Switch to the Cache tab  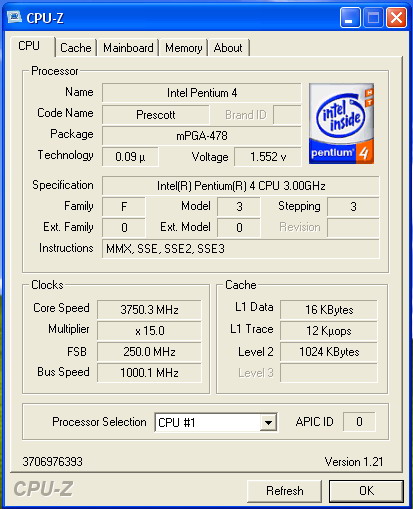[76, 48]
